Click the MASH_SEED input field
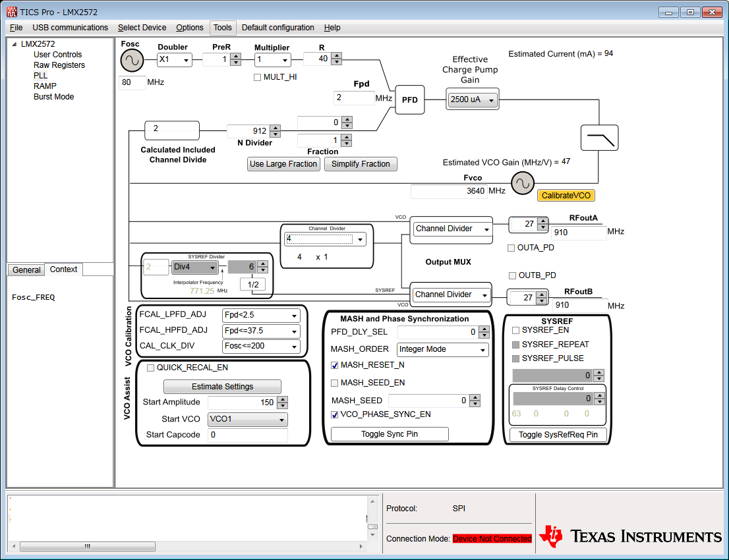This screenshot has height=560, width=729. coord(428,401)
